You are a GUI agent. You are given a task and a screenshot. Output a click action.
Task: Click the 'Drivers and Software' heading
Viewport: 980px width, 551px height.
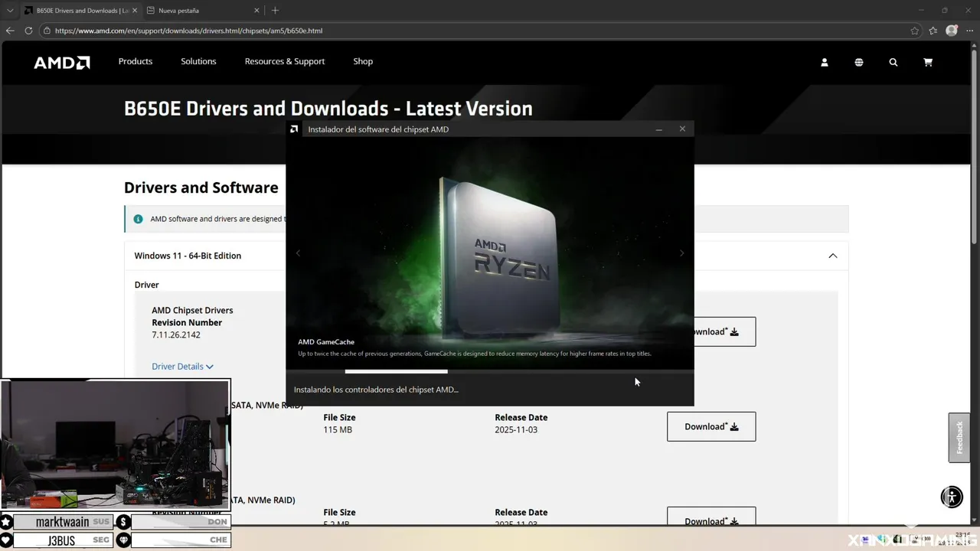201,187
